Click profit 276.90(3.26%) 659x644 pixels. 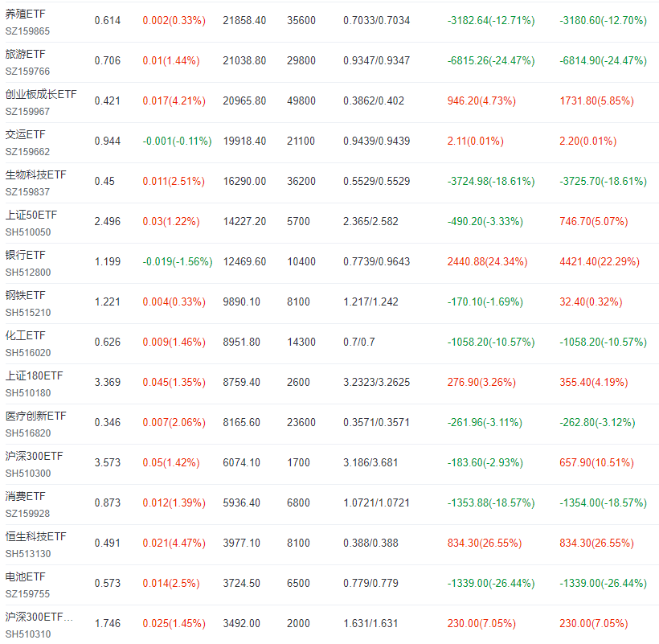[x=481, y=382]
